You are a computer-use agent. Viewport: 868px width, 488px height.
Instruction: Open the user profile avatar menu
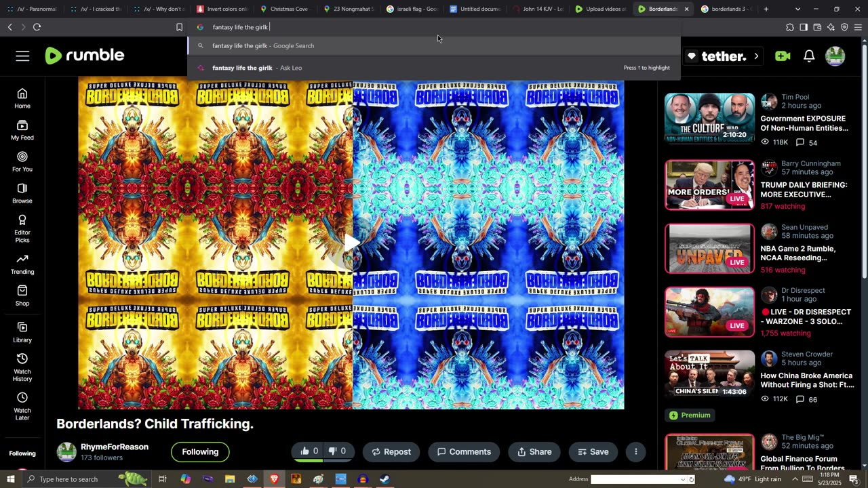click(835, 56)
